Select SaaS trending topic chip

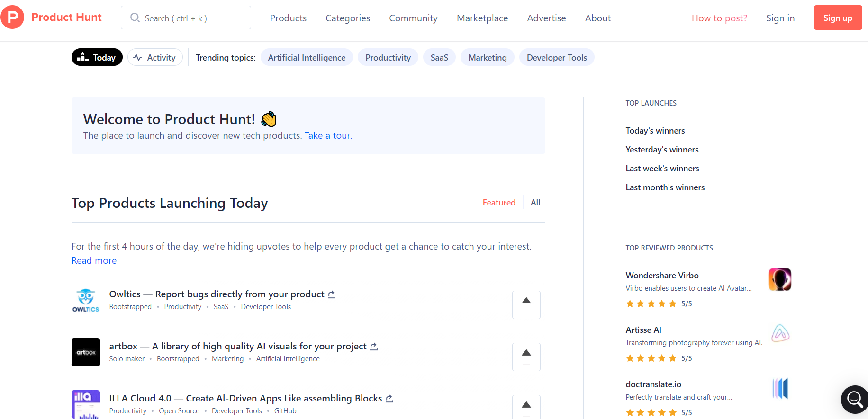click(439, 57)
